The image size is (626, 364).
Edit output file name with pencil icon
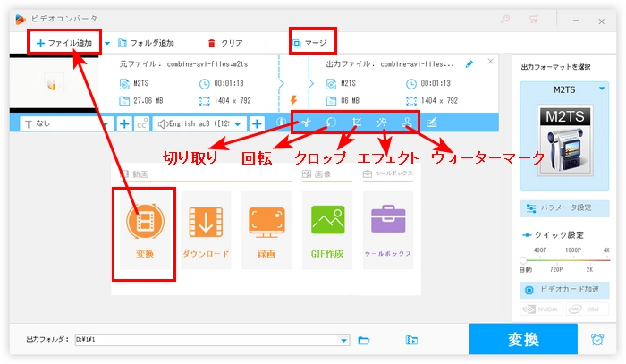pyautogui.click(x=469, y=64)
